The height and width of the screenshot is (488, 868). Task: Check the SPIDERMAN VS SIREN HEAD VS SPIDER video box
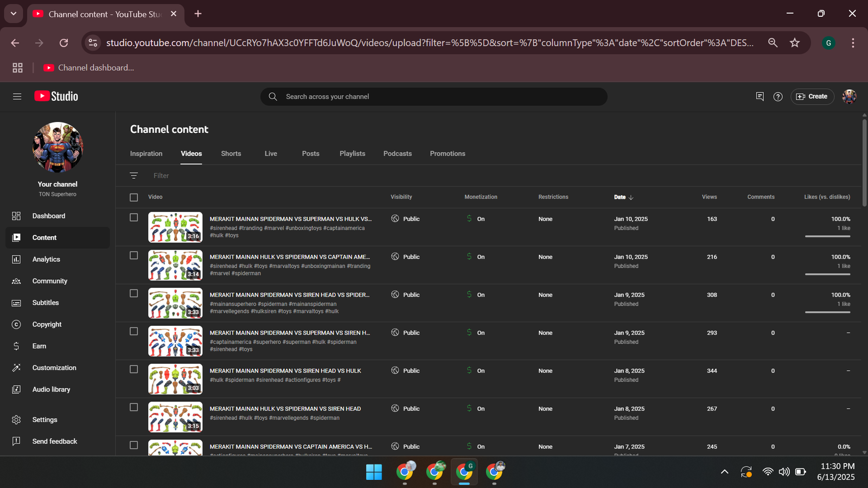tap(134, 293)
